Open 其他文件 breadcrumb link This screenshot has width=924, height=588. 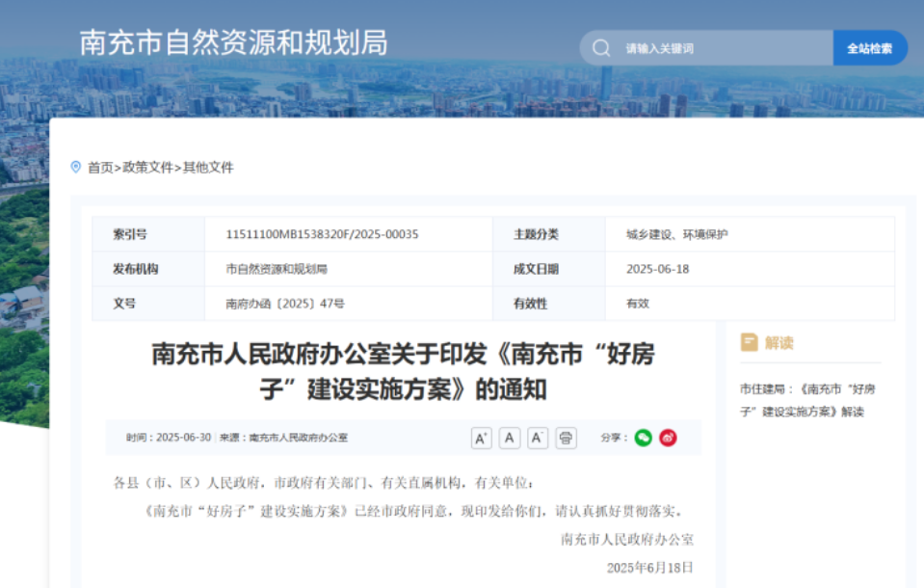coord(208,168)
